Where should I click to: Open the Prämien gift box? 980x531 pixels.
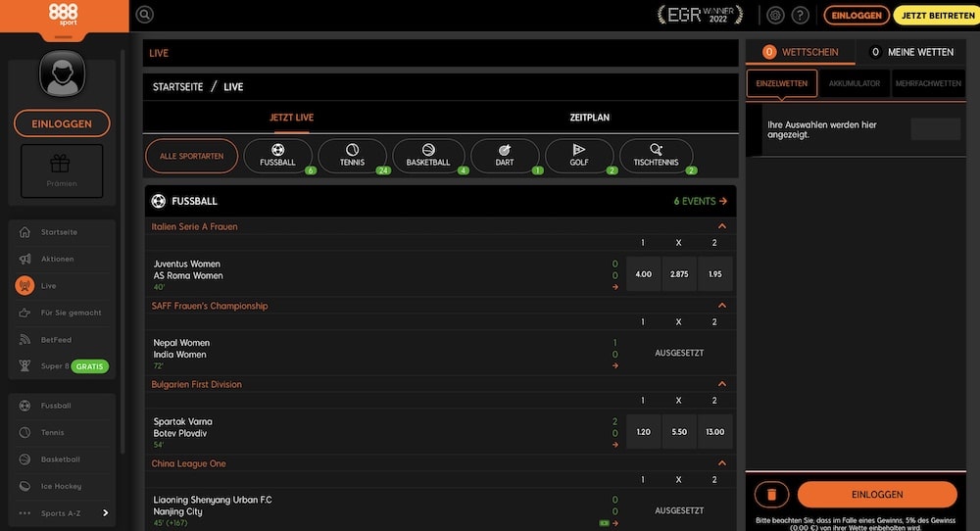tap(62, 169)
